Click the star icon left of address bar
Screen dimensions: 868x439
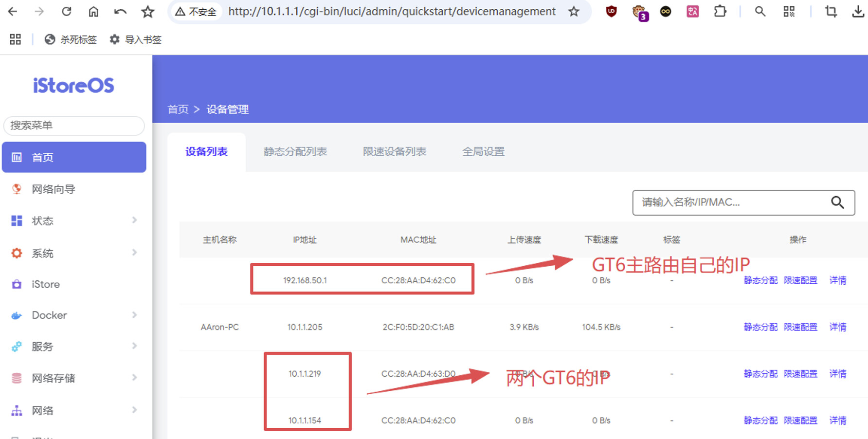[x=147, y=11]
